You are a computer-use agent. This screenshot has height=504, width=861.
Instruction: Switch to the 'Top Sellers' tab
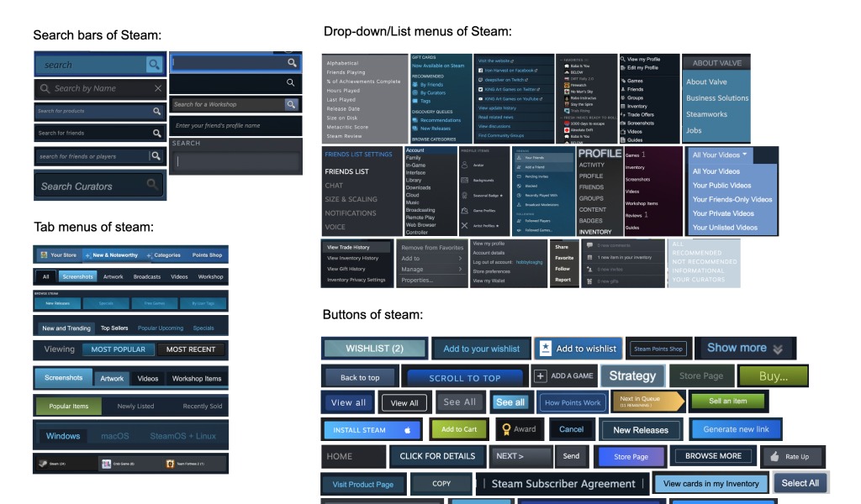point(114,328)
